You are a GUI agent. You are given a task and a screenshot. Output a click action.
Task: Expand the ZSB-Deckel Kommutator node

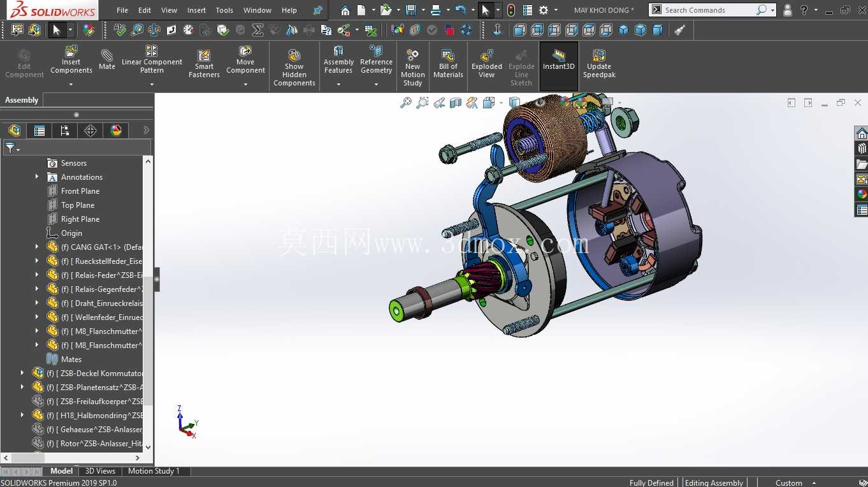point(22,374)
